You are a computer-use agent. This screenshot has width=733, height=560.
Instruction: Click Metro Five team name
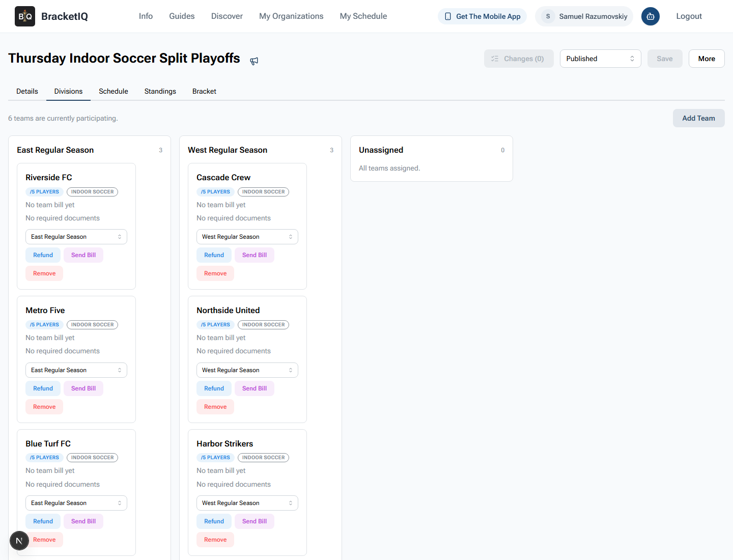45,311
